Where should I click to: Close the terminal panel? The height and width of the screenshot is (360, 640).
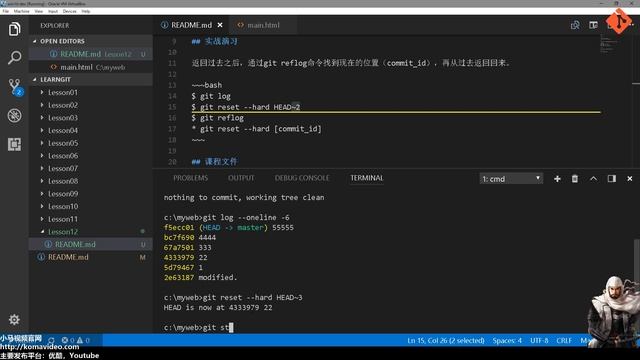[629, 179]
